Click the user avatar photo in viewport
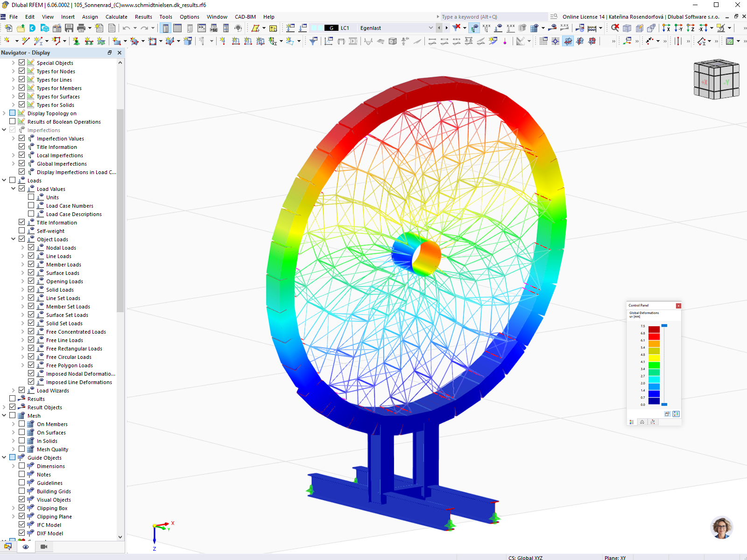 point(721,527)
